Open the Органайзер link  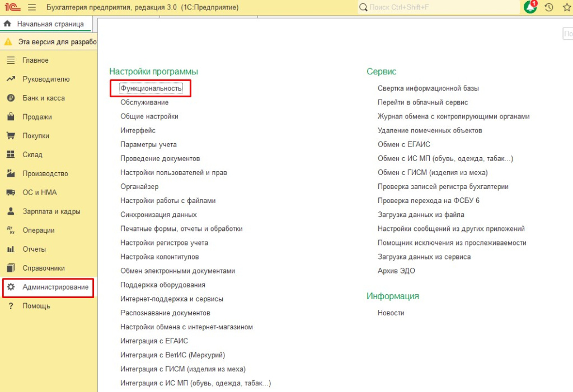point(139,186)
